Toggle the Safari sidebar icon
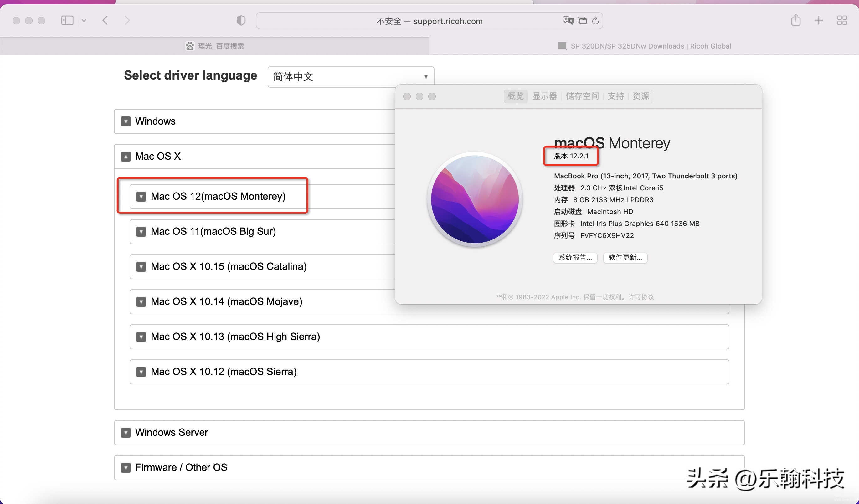This screenshot has width=859, height=504. [67, 20]
